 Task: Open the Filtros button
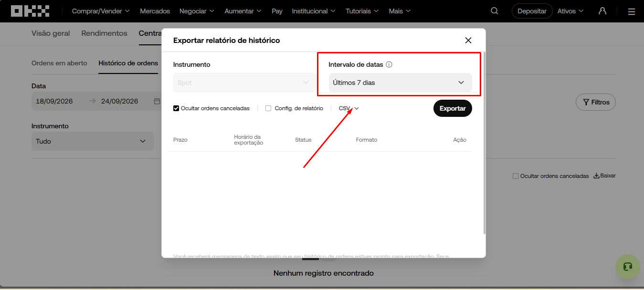596,102
